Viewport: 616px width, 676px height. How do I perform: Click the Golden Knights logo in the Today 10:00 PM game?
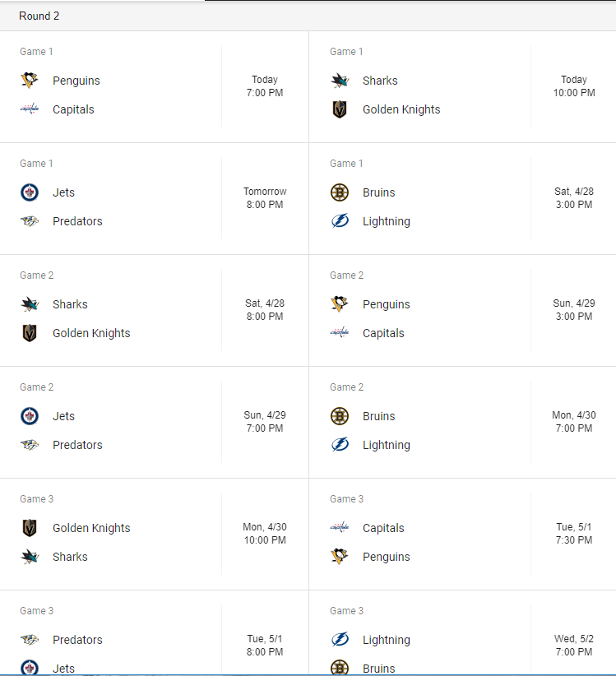tap(340, 109)
